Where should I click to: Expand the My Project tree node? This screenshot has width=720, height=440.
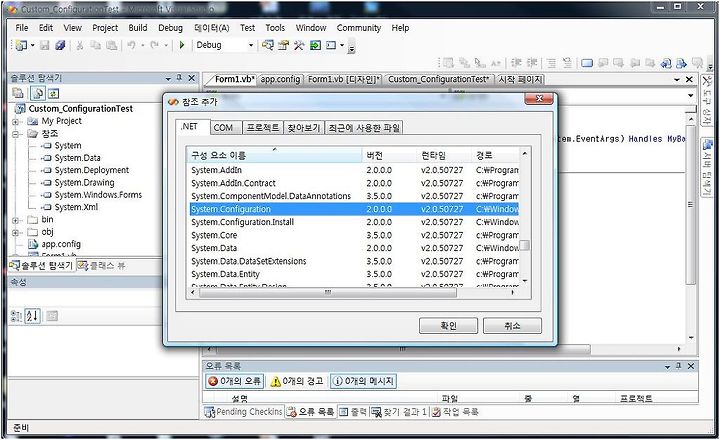(15, 122)
